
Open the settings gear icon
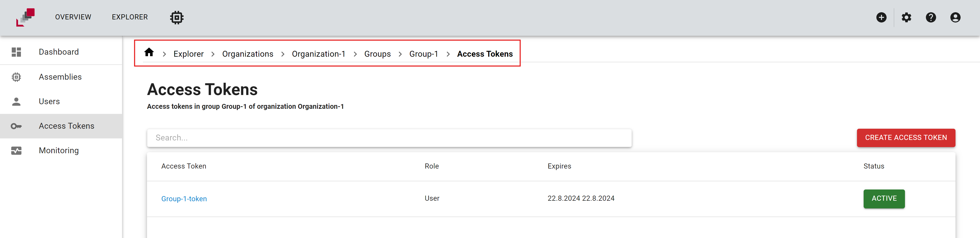tap(906, 18)
